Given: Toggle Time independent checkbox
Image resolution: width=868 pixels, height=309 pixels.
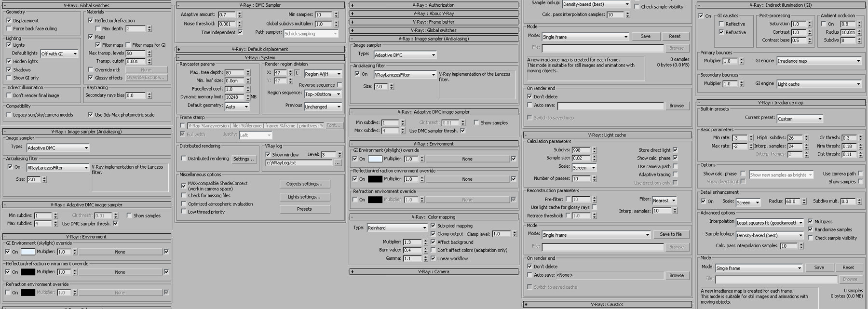Looking at the screenshot, I should point(240,32).
